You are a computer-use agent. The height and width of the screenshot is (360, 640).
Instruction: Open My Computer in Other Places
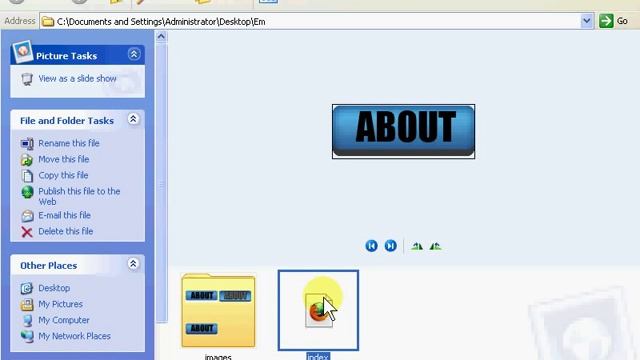[x=64, y=320]
